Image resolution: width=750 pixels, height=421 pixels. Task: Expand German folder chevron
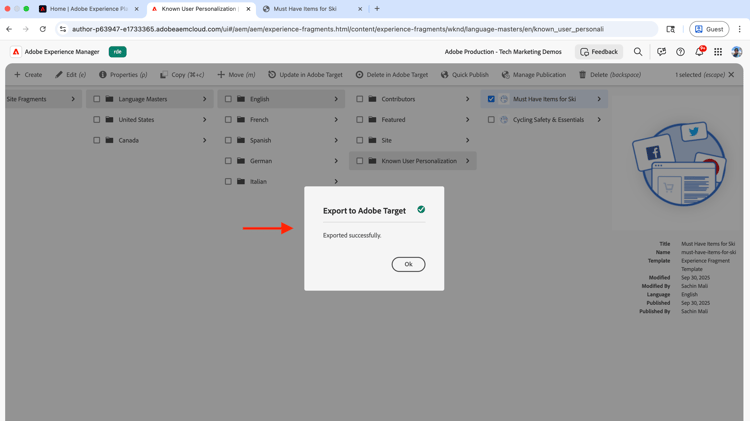[x=336, y=161]
